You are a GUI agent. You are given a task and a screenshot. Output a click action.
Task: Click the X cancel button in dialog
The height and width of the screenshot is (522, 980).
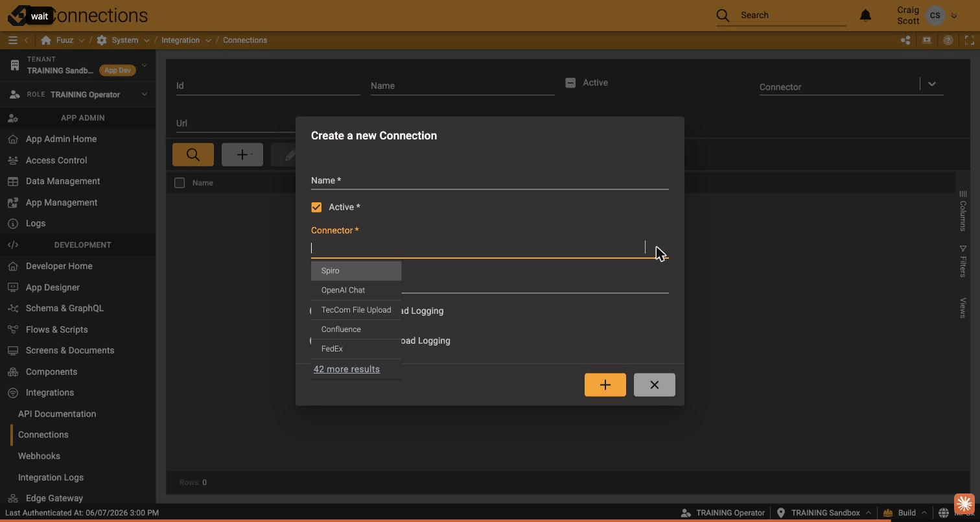(x=654, y=385)
